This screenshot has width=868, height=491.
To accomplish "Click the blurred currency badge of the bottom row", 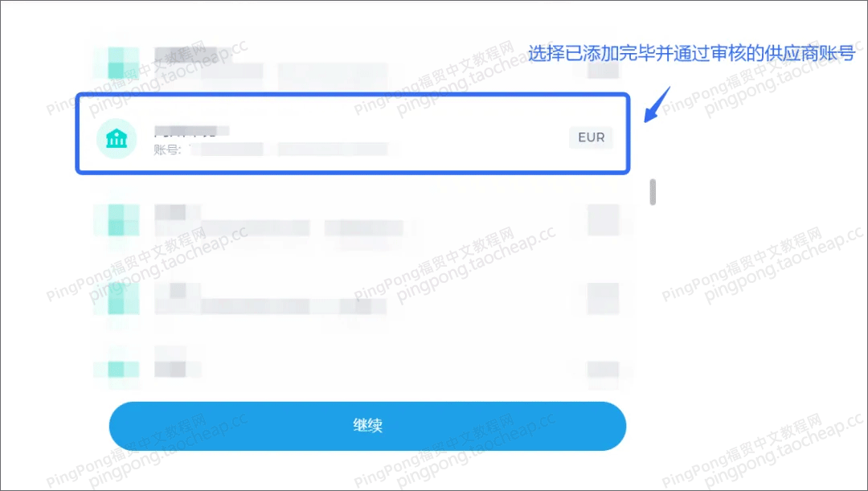I will coord(603,369).
